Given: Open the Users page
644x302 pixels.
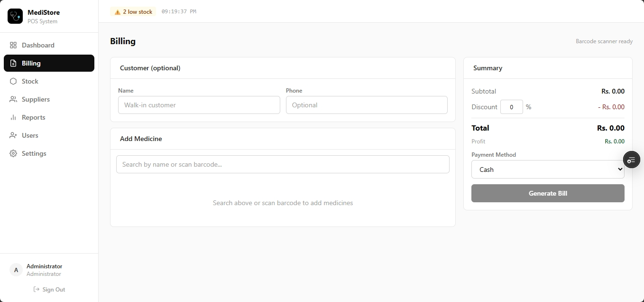Looking at the screenshot, I should (x=49, y=135).
